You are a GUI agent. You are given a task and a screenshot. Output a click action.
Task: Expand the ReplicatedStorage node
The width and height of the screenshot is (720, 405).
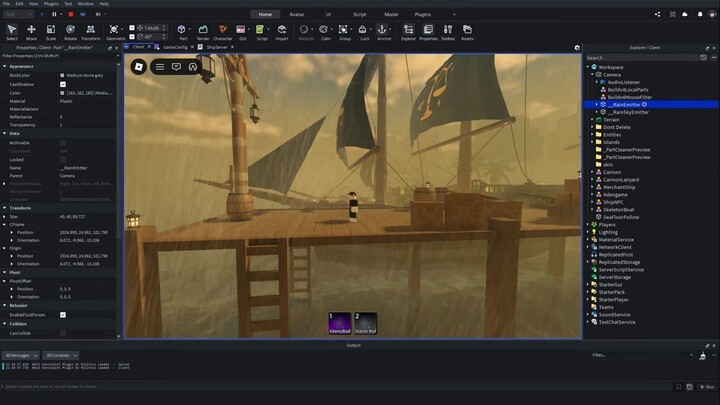point(588,262)
